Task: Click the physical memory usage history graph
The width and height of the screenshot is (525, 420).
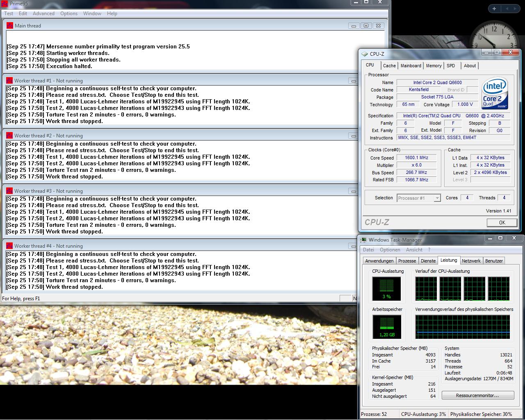Action: tap(463, 327)
